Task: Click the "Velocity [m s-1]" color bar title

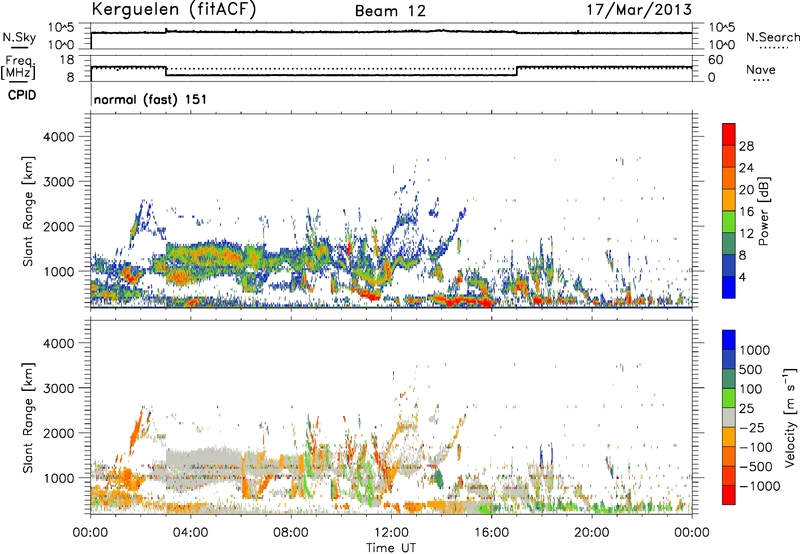Action: pos(790,417)
